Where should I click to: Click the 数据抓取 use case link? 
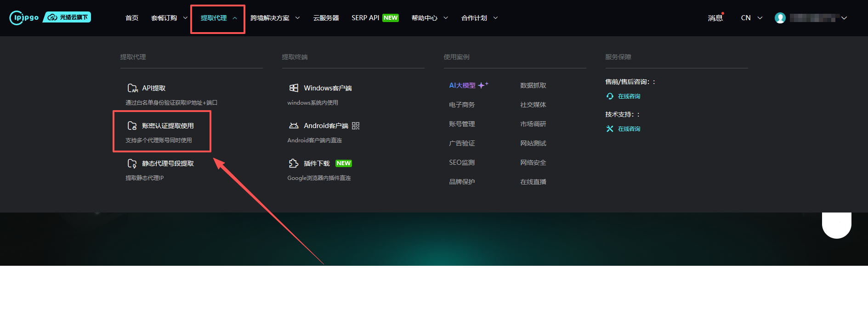click(533, 85)
